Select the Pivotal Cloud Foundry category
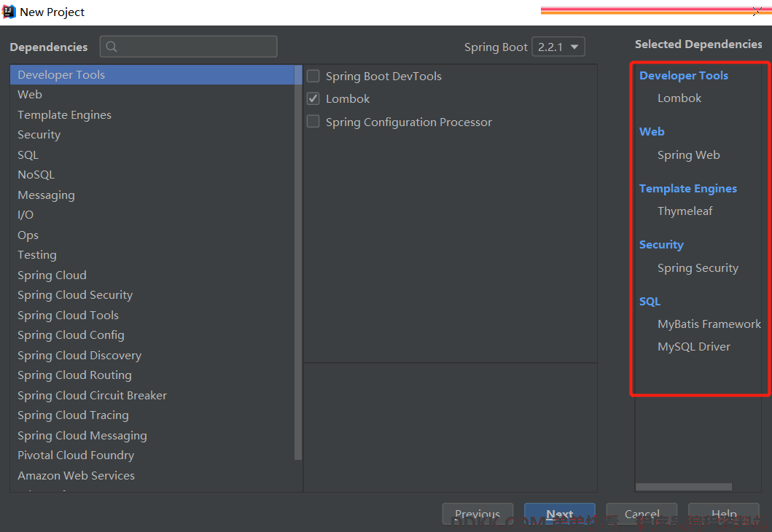The height and width of the screenshot is (532, 772). [x=152, y=455]
